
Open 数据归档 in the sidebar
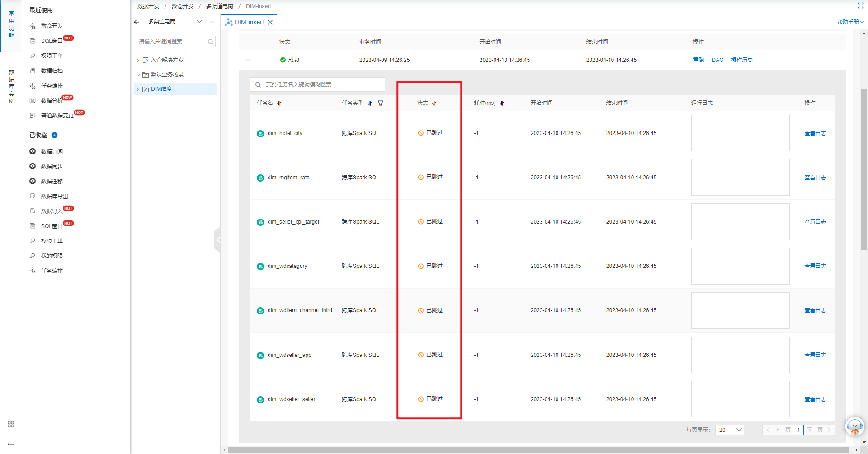[52, 71]
